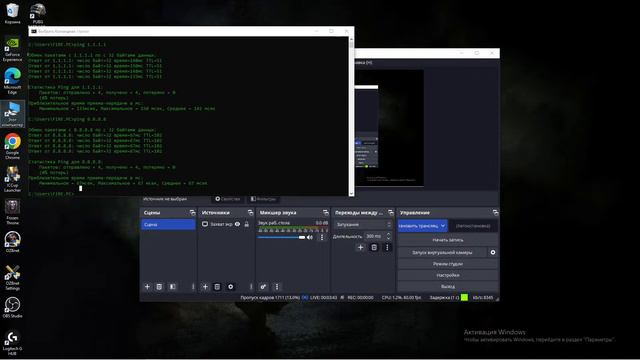Launch OBS Studio from the desktop shortcut
The height and width of the screenshot is (360, 640).
[12, 307]
